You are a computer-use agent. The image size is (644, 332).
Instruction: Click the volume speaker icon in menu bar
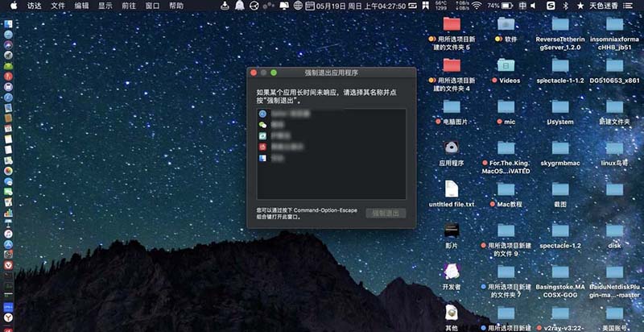click(533, 6)
